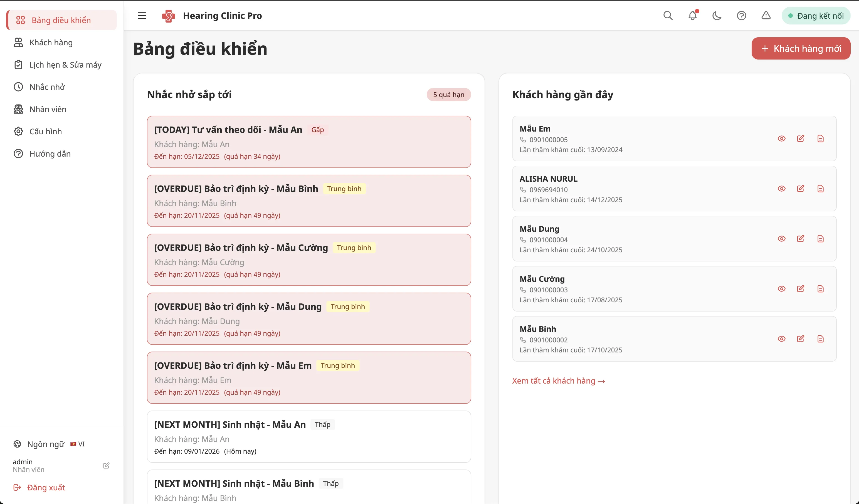The image size is (859, 504).
Task: Open notes document icon for Mẫu Bình
Action: click(x=821, y=339)
